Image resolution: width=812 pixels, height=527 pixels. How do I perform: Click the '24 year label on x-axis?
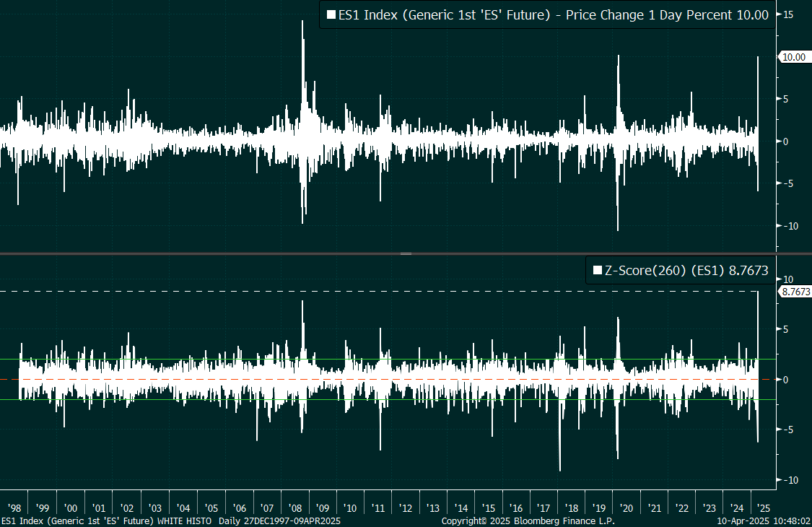pyautogui.click(x=736, y=508)
